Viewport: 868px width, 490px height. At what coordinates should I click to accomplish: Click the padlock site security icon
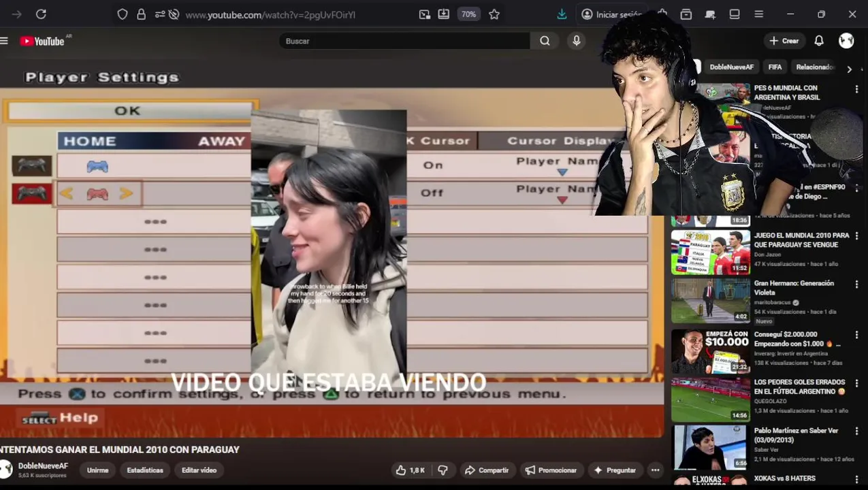[x=141, y=14]
